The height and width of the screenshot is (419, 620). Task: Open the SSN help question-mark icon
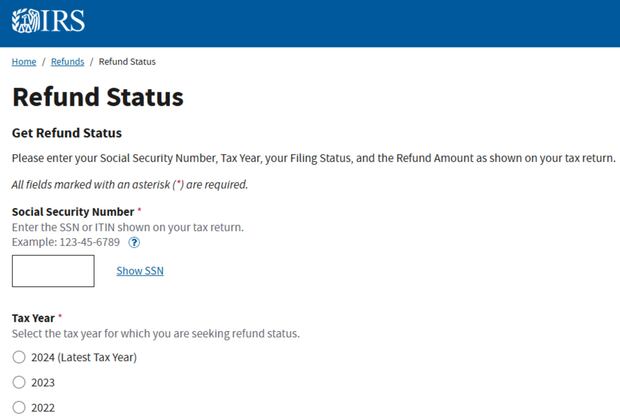click(134, 242)
